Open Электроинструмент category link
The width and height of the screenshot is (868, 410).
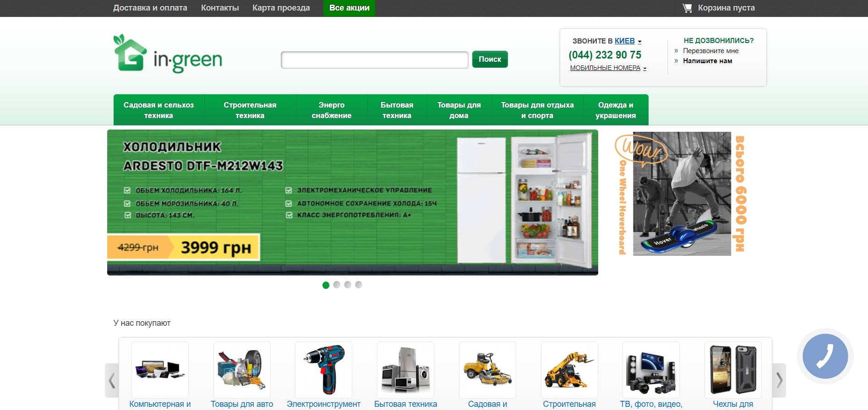[323, 404]
